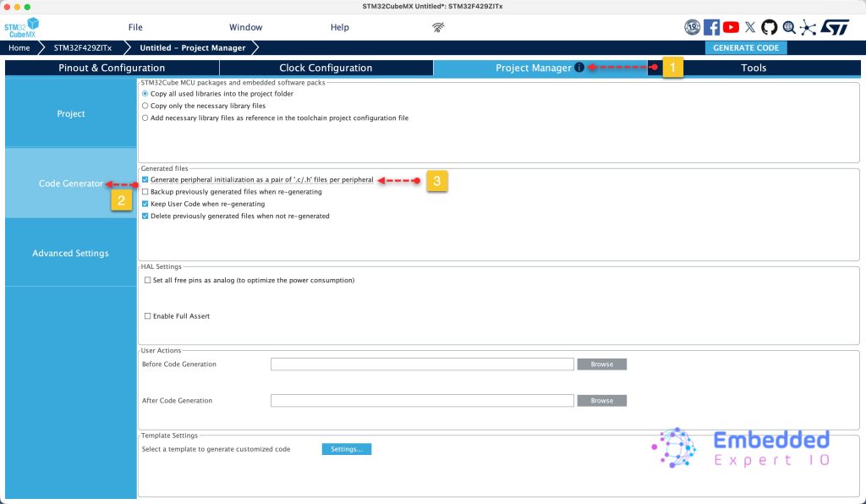Open the Pinout & Configuration tab
The image size is (866, 504).
112,68
